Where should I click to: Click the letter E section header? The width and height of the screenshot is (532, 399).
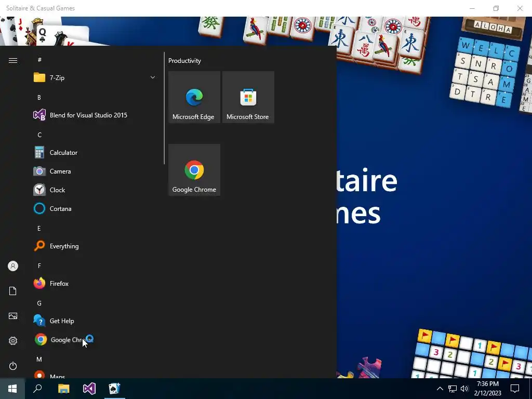[x=39, y=229]
